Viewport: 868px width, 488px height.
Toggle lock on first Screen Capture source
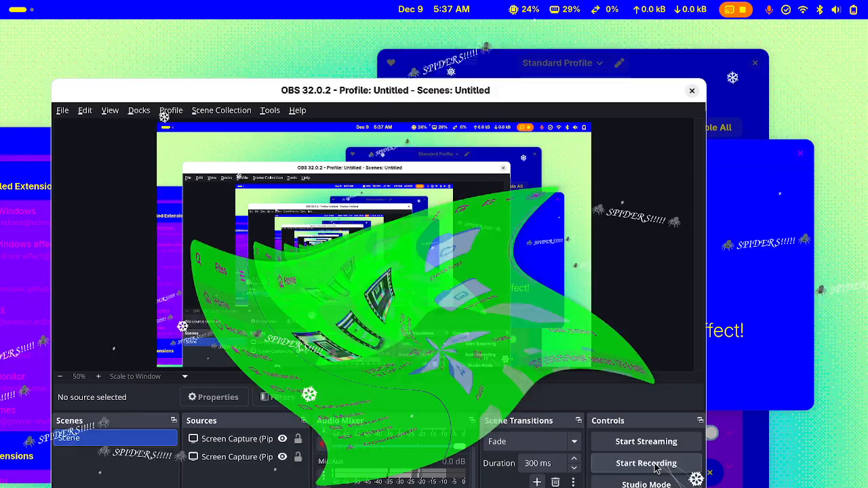pos(298,439)
